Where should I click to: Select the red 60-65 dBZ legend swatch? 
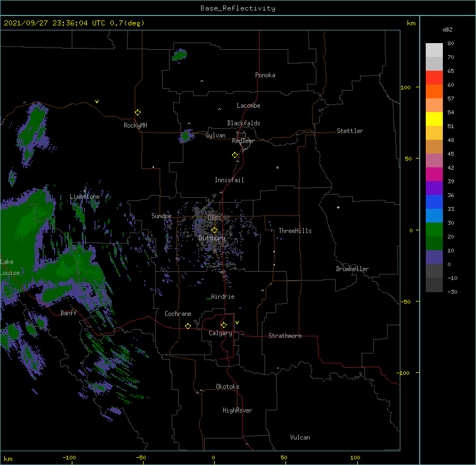point(434,78)
